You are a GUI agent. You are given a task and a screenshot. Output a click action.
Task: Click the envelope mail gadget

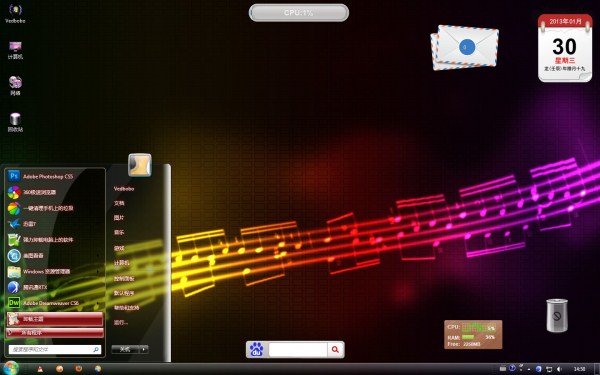[464, 48]
